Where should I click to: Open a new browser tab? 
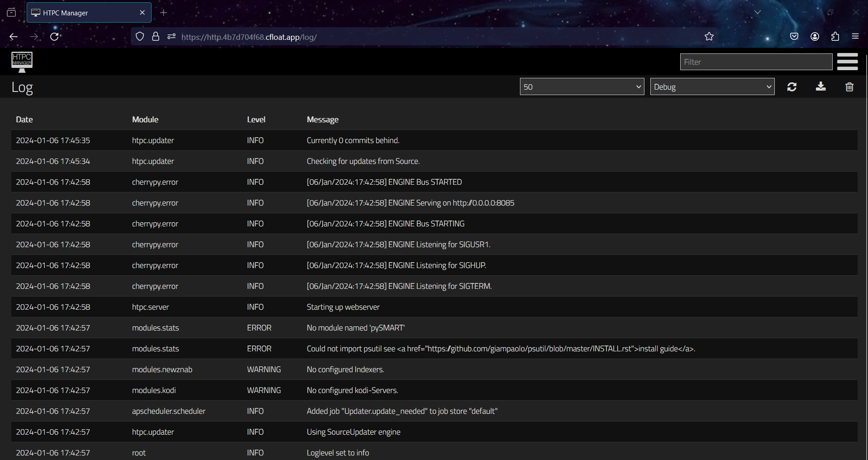[x=164, y=13]
